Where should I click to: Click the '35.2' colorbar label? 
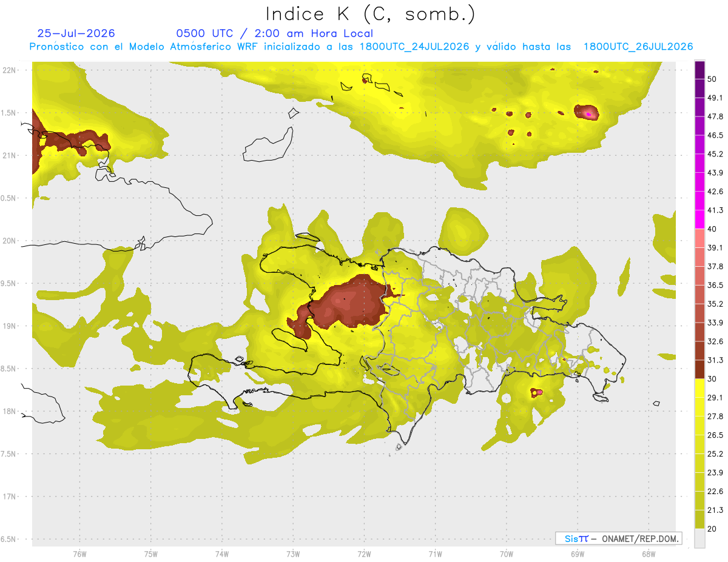coord(715,304)
